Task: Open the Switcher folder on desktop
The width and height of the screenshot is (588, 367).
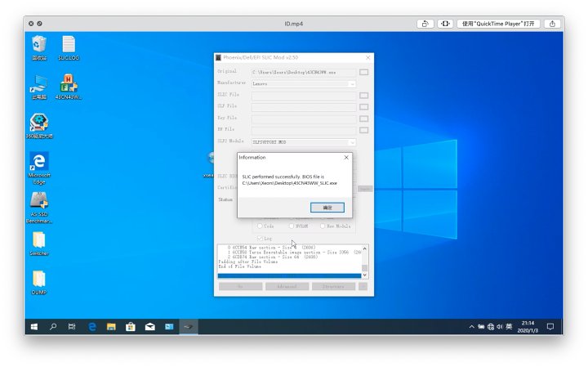Action: click(x=38, y=240)
